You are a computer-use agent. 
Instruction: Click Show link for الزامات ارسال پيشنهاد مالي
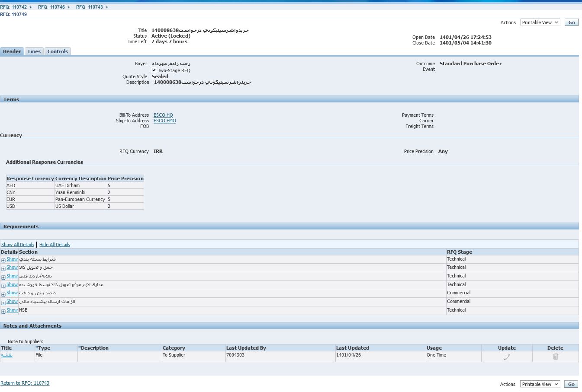tap(12, 301)
